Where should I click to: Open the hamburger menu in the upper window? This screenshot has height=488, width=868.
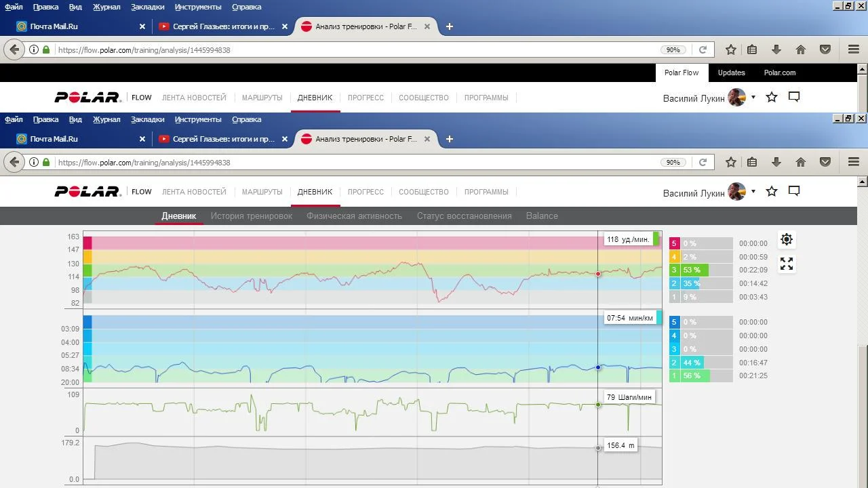[854, 50]
